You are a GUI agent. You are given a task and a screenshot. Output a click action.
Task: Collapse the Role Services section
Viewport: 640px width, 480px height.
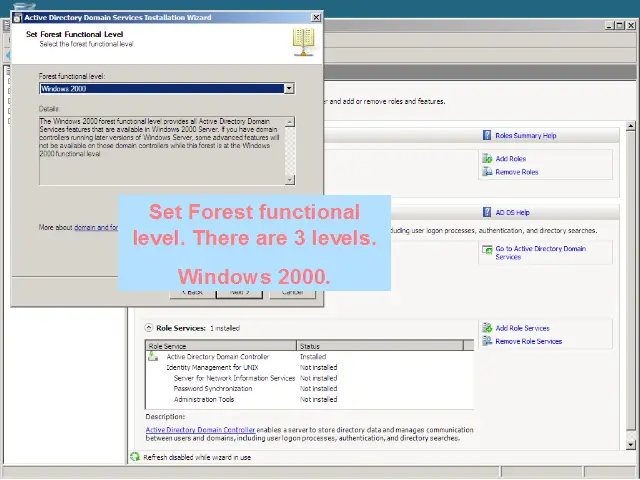click(149, 328)
